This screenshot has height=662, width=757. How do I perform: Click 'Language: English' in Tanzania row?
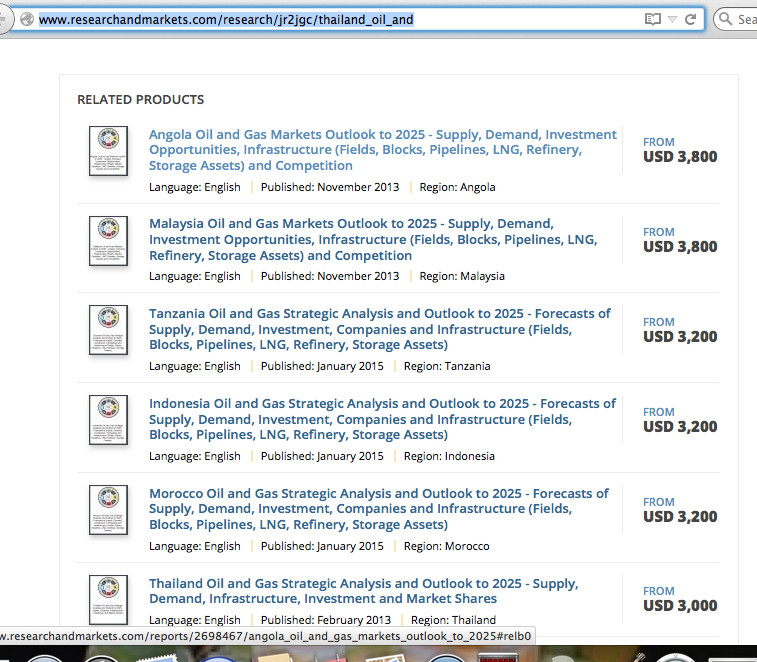coord(195,366)
